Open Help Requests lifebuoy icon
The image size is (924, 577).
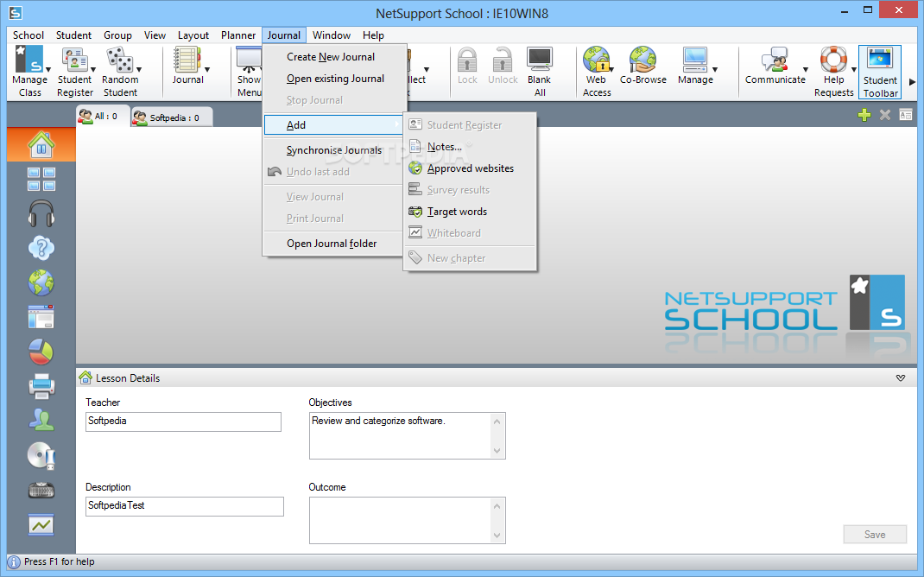[833, 72]
